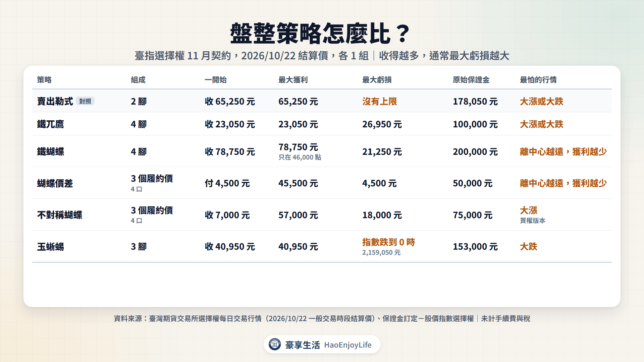Click the 收 23,050 元 cell
The height and width of the screenshot is (362, 644).
[230, 124]
